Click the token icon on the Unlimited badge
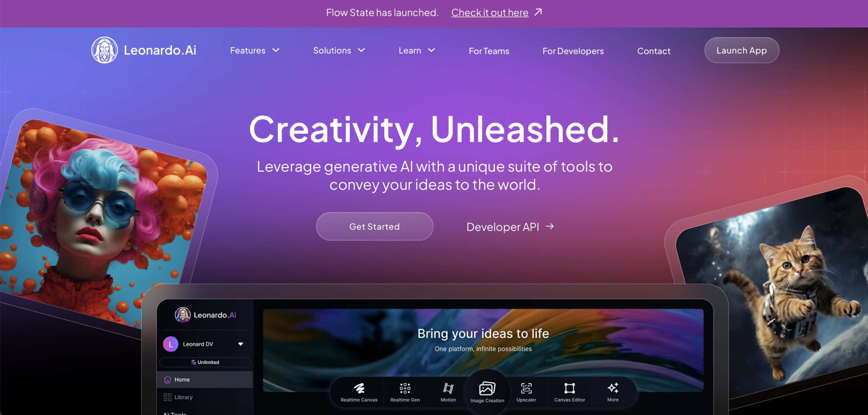 click(x=194, y=362)
